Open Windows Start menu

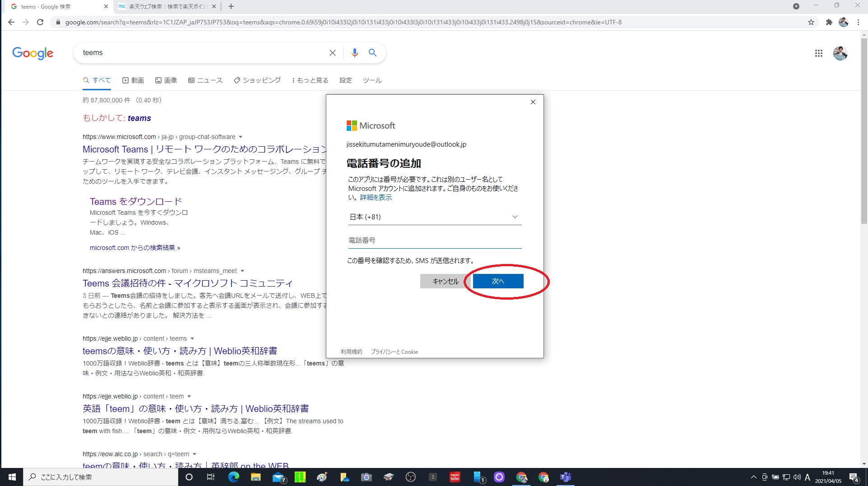point(12,477)
